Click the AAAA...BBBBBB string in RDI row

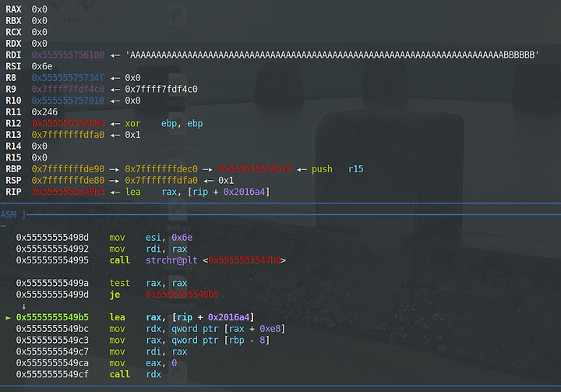pyautogui.click(x=332, y=55)
